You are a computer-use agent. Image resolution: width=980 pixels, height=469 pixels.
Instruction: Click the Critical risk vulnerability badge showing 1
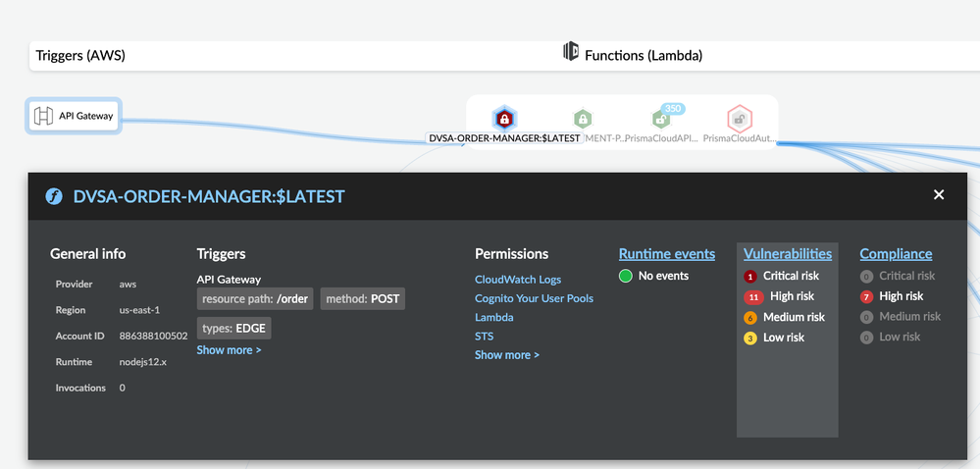tap(750, 277)
